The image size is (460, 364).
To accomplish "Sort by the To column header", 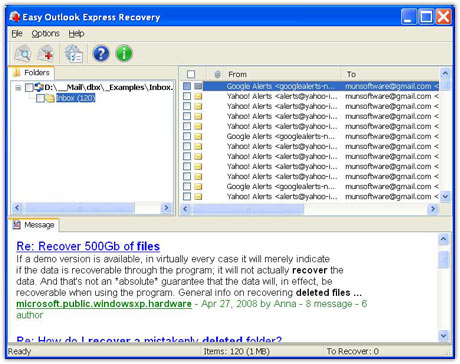I will pos(391,74).
